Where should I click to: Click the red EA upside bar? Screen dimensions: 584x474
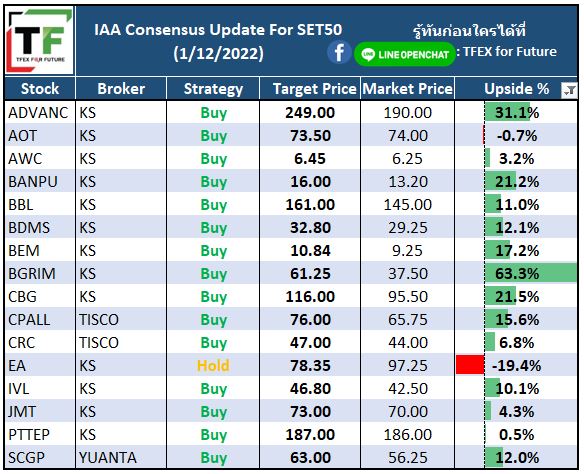470,365
